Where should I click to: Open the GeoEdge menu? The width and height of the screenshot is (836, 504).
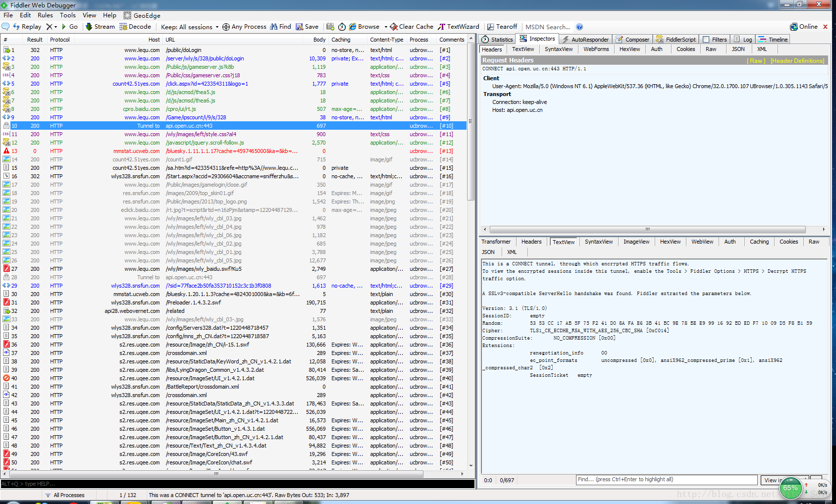(142, 15)
